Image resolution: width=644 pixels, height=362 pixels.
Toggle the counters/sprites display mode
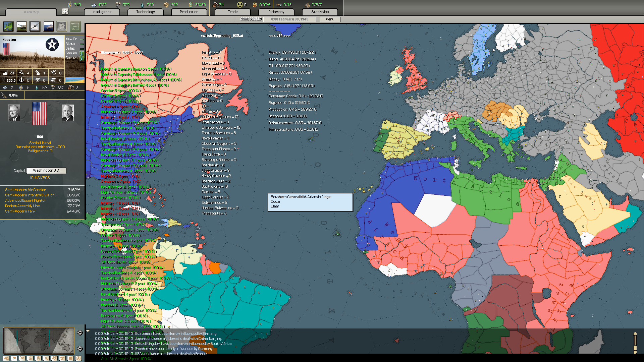(x=75, y=26)
